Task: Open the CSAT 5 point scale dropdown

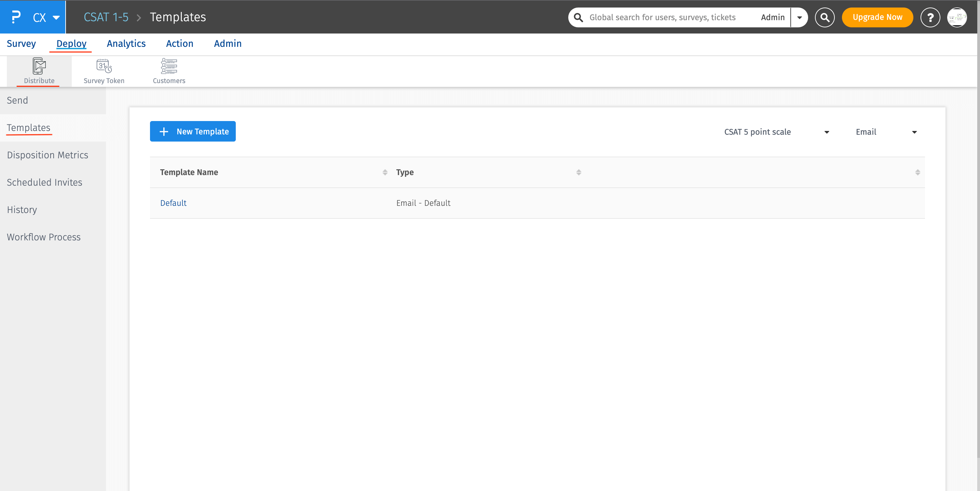Action: (x=776, y=132)
